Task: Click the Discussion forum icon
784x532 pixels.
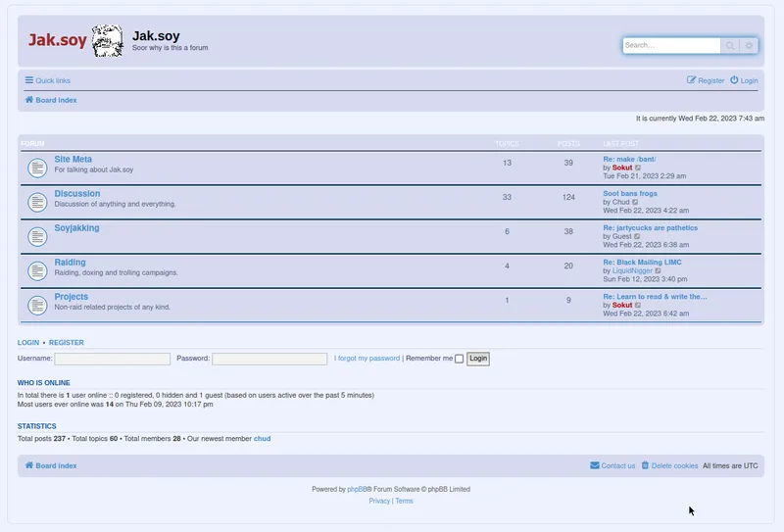Action: tap(37, 202)
